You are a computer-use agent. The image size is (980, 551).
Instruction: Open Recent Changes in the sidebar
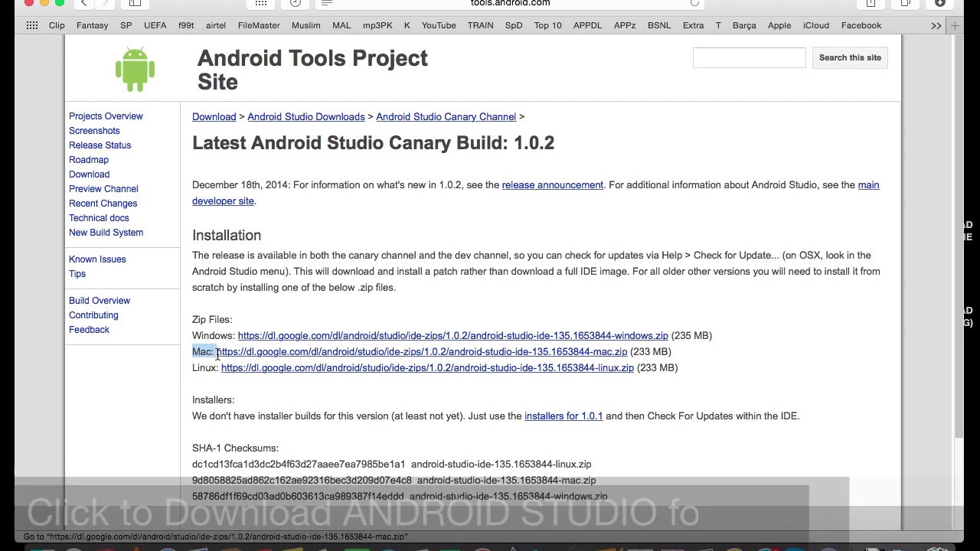(103, 204)
